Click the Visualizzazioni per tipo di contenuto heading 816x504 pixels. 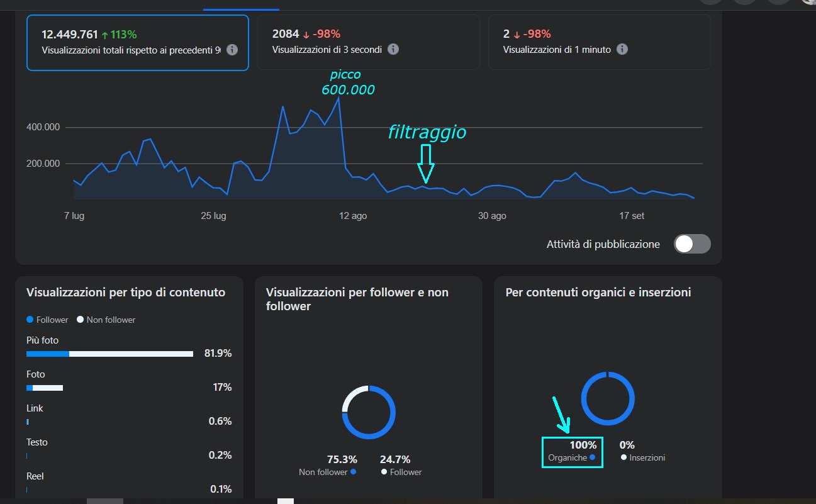(x=126, y=293)
